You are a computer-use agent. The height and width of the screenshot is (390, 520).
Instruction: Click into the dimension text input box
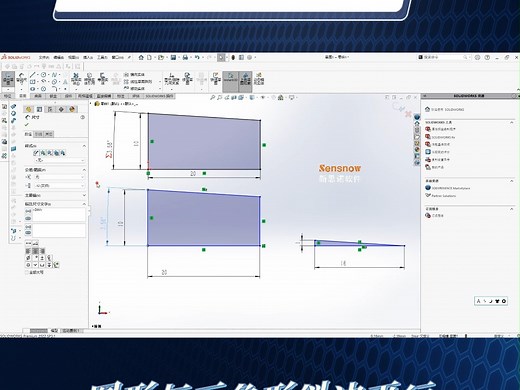point(59,214)
